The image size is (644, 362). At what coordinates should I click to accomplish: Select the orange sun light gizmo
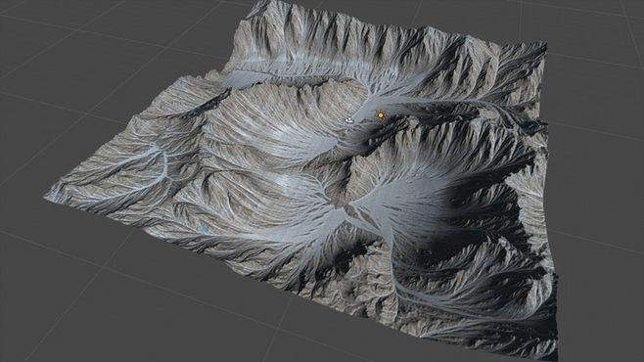click(381, 116)
